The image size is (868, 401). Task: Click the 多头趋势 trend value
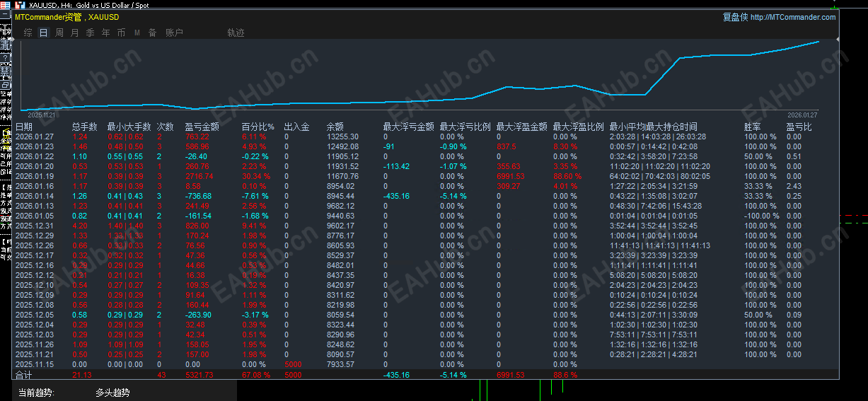click(112, 393)
